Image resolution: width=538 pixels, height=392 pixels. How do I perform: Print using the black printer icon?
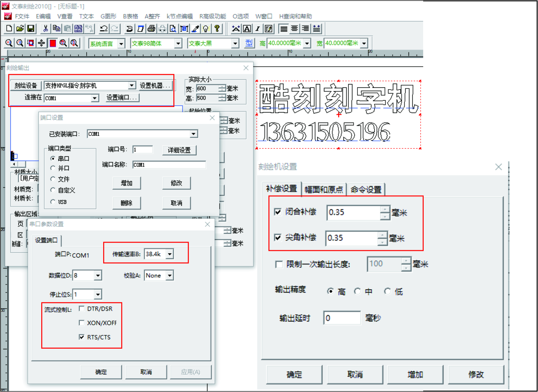click(152, 29)
